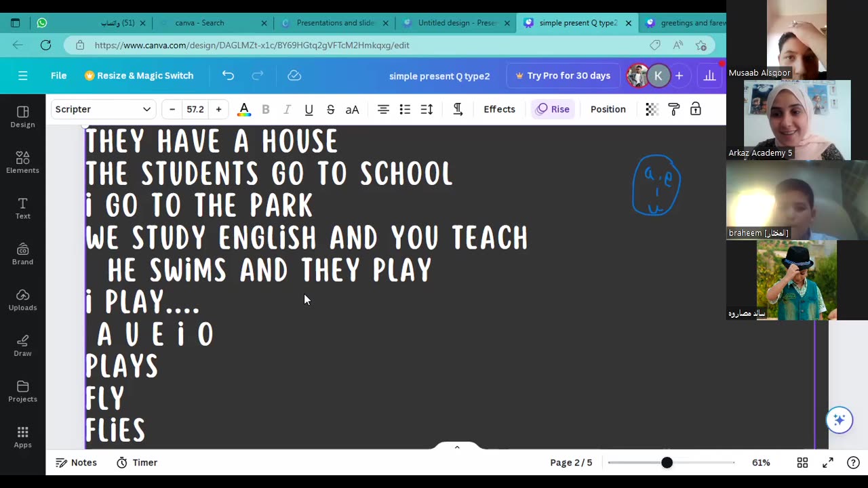The width and height of the screenshot is (868, 488).
Task: Click the 61% zoom level
Action: pos(761,462)
